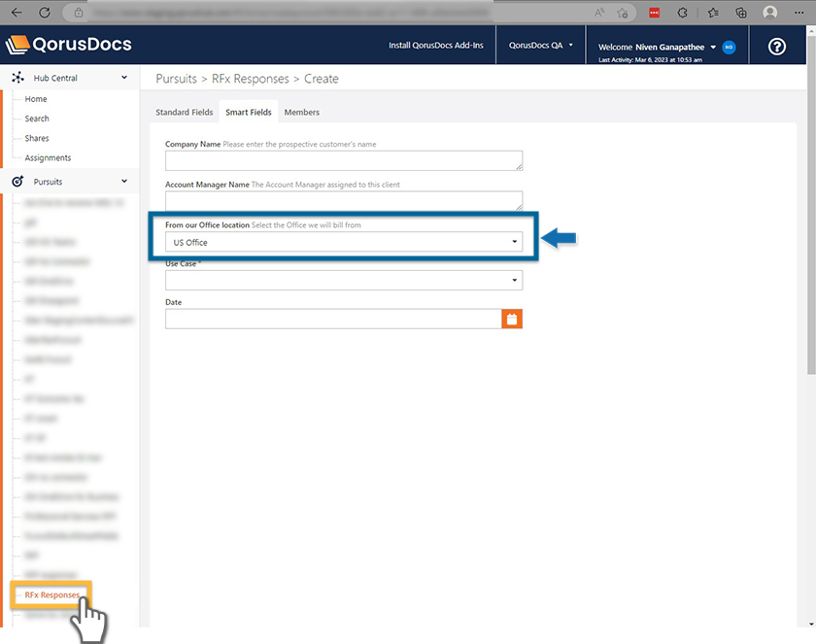Image resolution: width=816 pixels, height=644 pixels.
Task: Open the favorites list icon
Action: pos(713,13)
